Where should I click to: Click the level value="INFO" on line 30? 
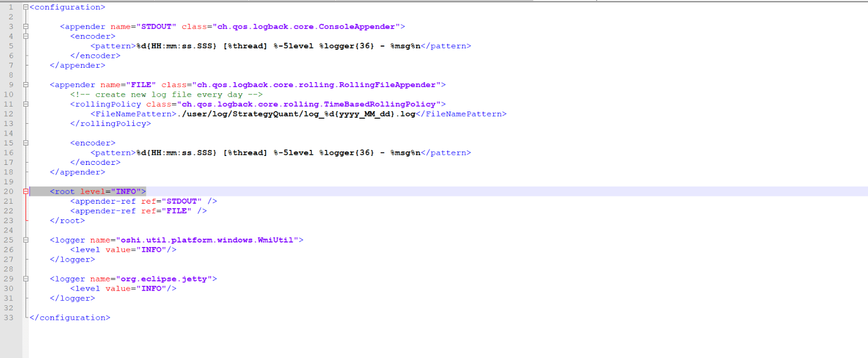[123, 289]
